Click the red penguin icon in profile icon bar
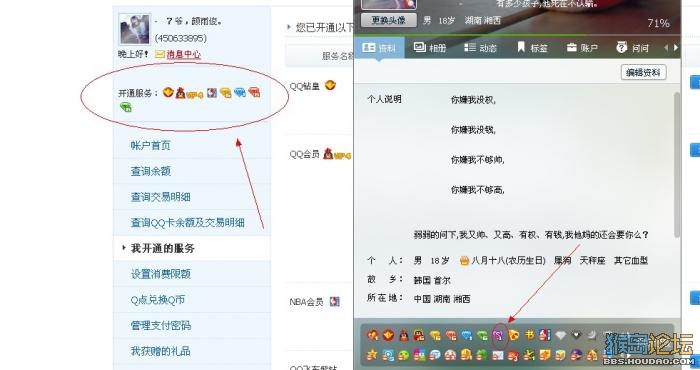Image resolution: width=700 pixels, height=370 pixels. pyautogui.click(x=404, y=335)
